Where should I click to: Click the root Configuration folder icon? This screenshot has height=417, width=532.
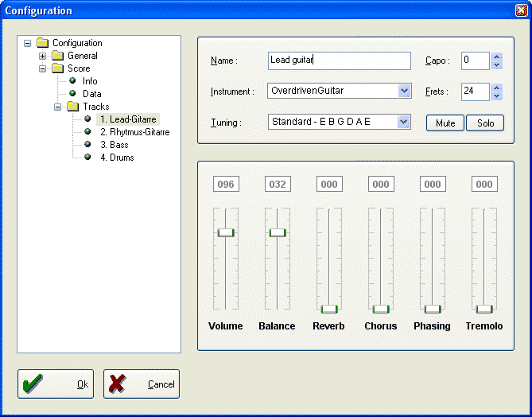pyautogui.click(x=43, y=43)
